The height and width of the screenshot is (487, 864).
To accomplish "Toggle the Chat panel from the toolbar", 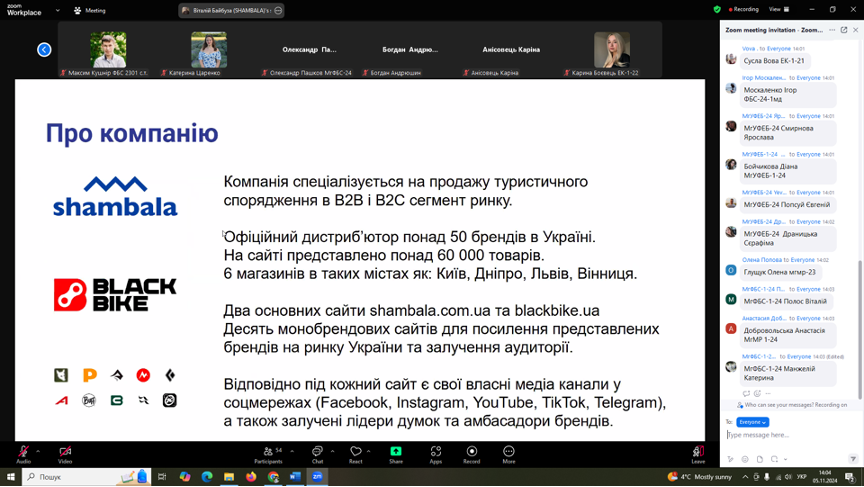I will pyautogui.click(x=317, y=454).
